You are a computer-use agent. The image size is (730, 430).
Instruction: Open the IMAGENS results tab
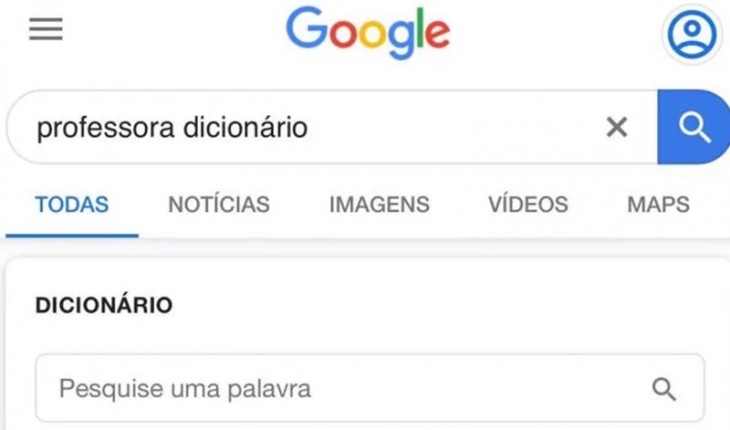pyautogui.click(x=379, y=205)
